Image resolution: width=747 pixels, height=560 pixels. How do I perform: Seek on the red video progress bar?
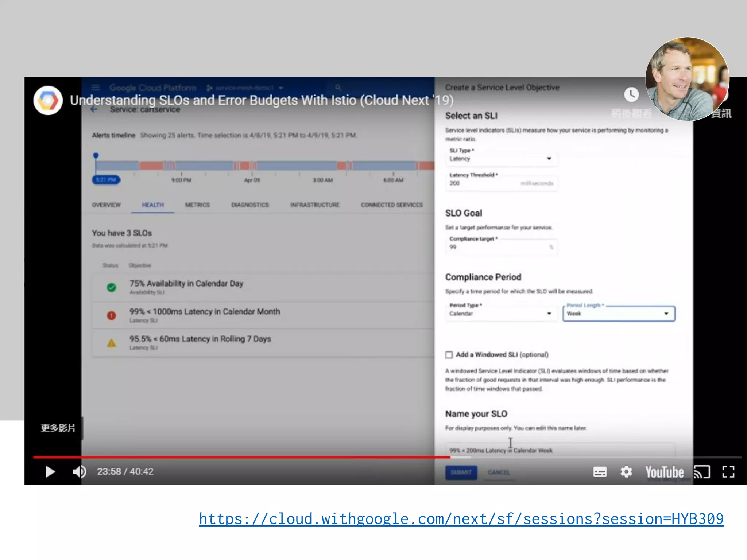click(x=241, y=457)
